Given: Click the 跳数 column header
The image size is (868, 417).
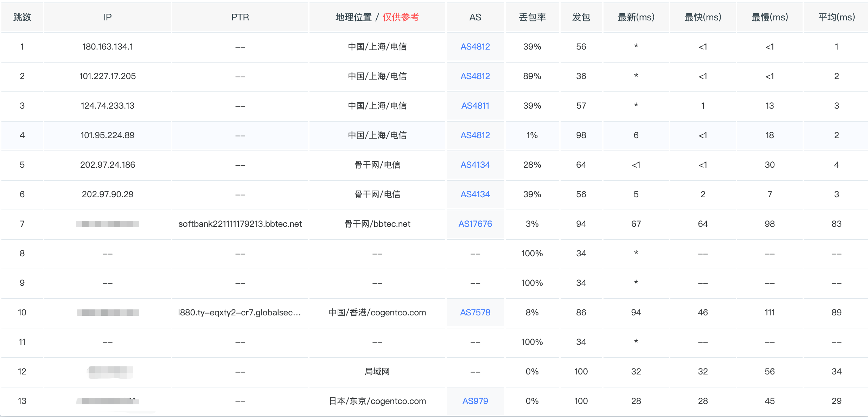Looking at the screenshot, I should 22,17.
